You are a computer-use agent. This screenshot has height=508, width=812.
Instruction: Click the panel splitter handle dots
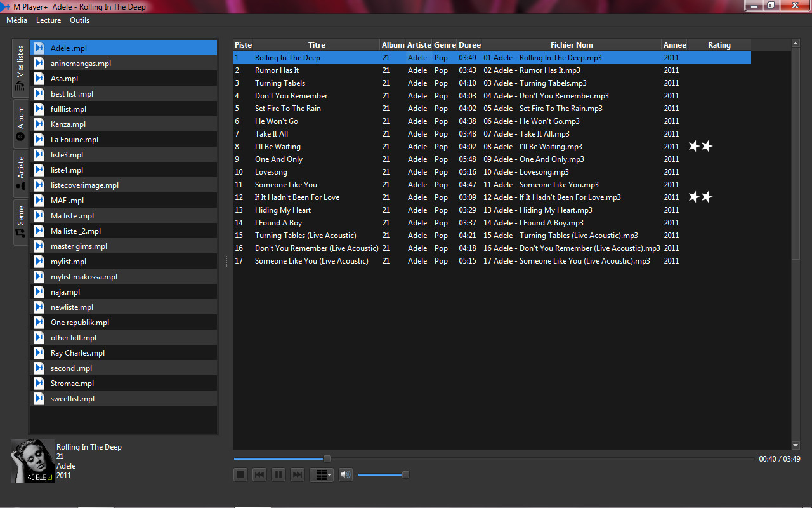tap(226, 262)
